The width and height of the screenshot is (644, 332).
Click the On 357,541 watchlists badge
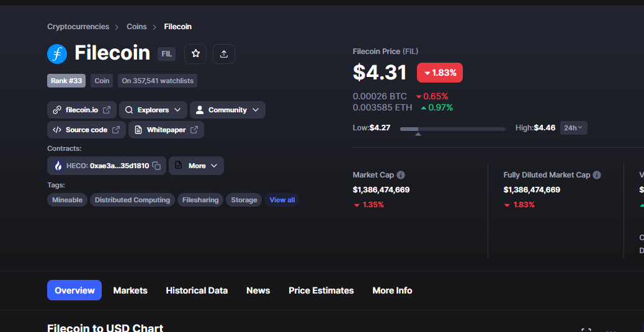pos(158,81)
